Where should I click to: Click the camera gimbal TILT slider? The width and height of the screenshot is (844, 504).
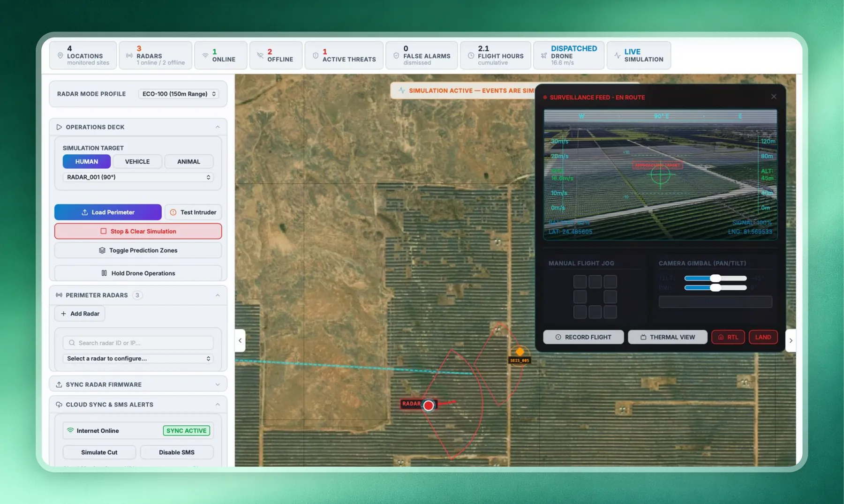click(x=716, y=278)
